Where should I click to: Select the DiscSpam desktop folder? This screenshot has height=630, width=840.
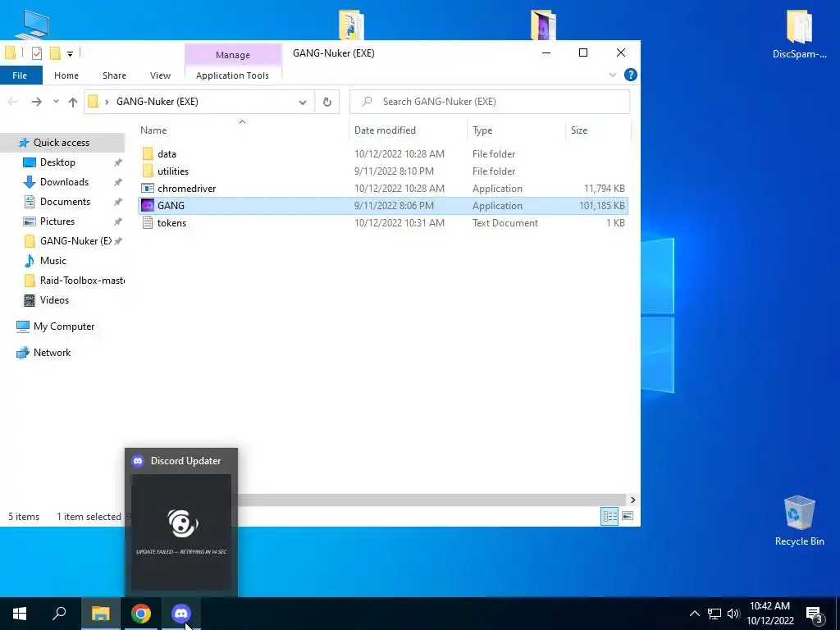coord(799,35)
